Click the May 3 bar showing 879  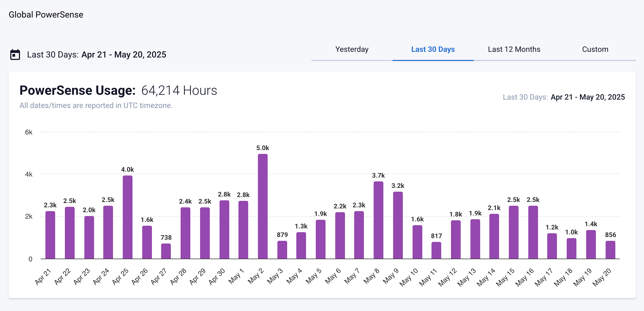pos(282,250)
